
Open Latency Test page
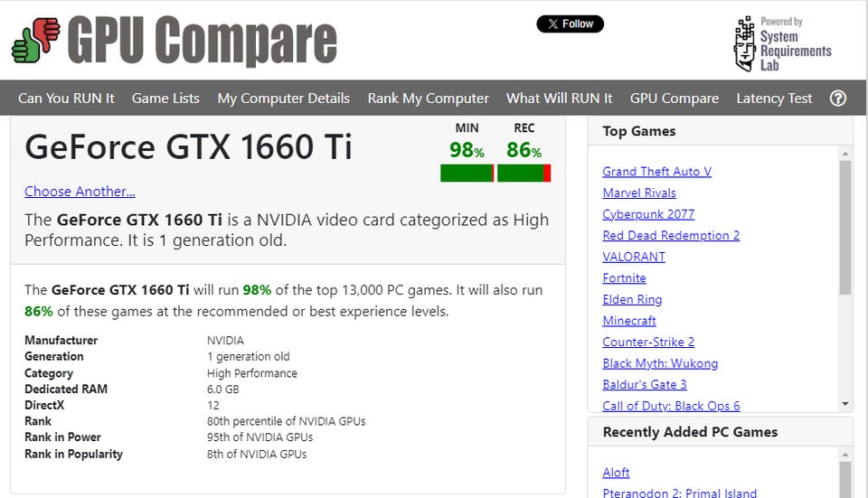(774, 99)
